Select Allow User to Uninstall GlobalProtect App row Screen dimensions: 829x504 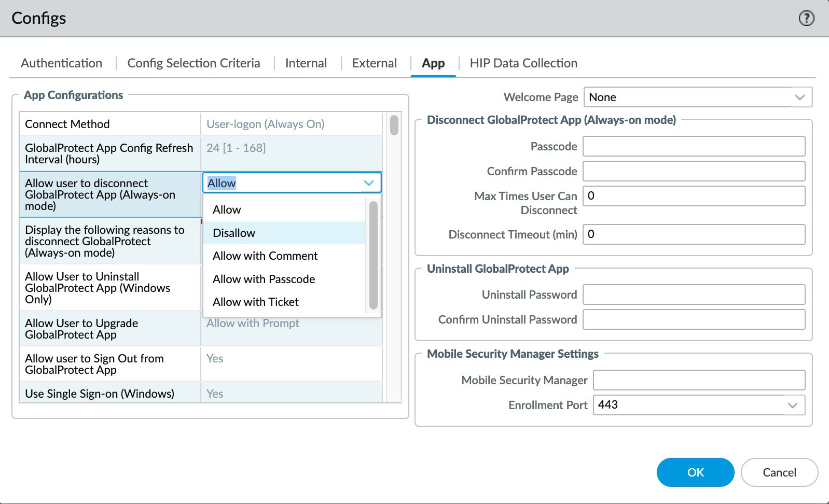[110, 288]
